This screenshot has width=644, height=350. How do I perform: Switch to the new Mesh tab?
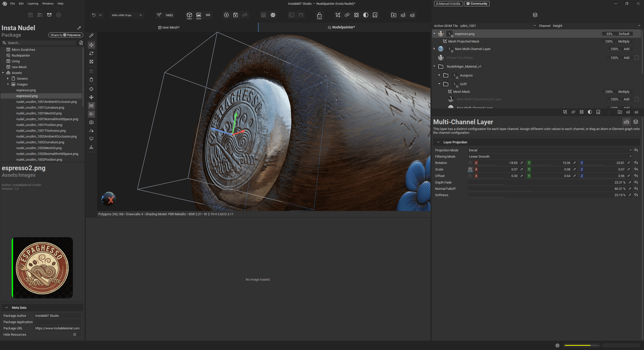[x=169, y=27]
